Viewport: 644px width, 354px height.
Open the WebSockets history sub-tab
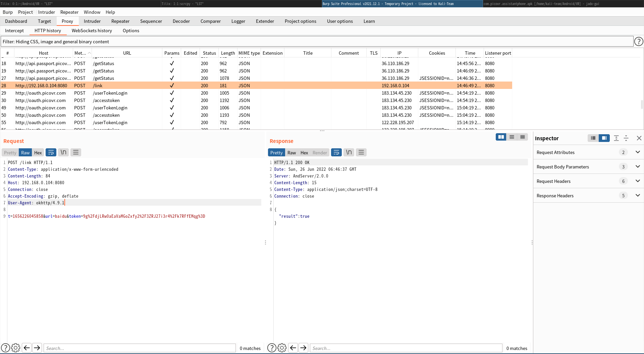click(92, 31)
